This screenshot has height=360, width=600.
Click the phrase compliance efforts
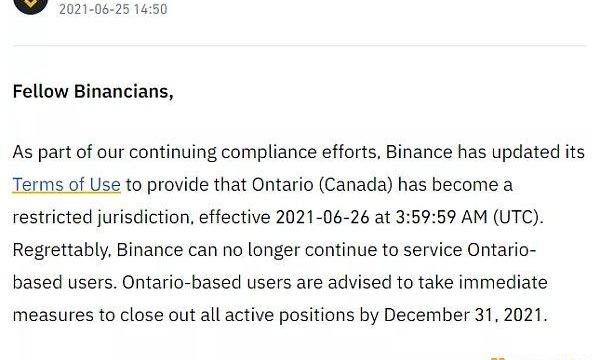300,152
